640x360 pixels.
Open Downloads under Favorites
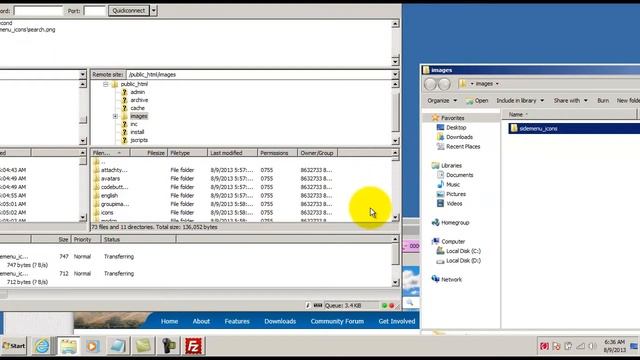[455, 137]
